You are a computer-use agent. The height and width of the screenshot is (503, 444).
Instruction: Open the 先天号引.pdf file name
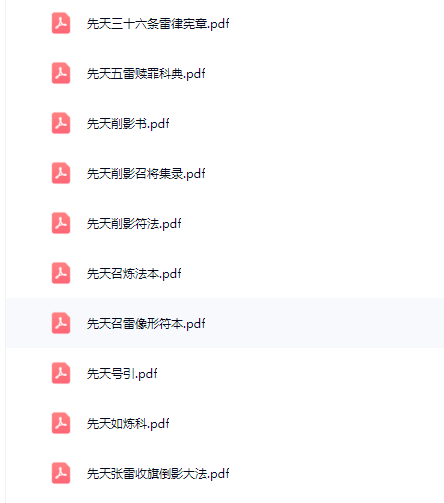(x=122, y=374)
